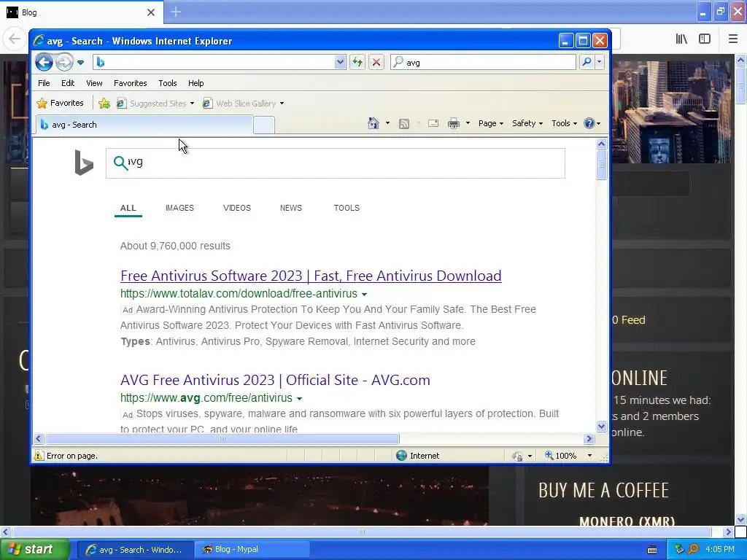The width and height of the screenshot is (747, 560).
Task: Click the zoom magnifier icon in status bar
Action: point(549,455)
